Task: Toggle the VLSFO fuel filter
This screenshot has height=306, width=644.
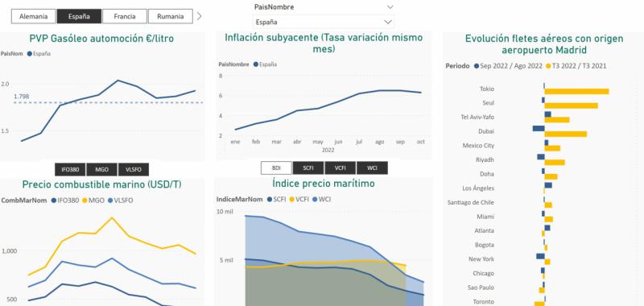Action: tap(134, 170)
